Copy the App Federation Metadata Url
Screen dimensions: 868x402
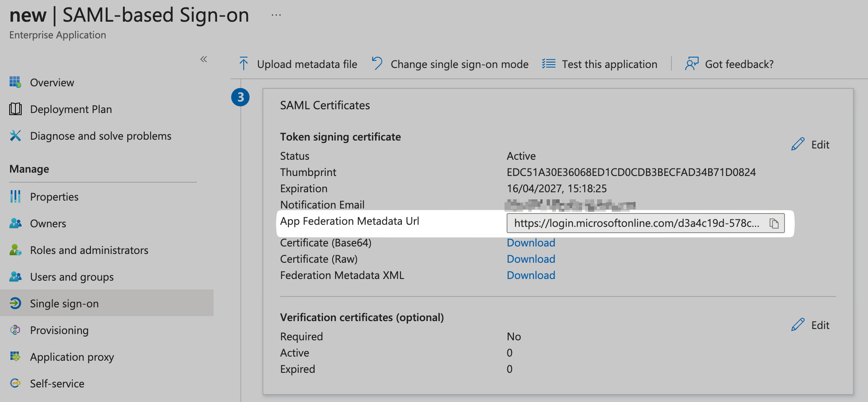click(x=775, y=224)
